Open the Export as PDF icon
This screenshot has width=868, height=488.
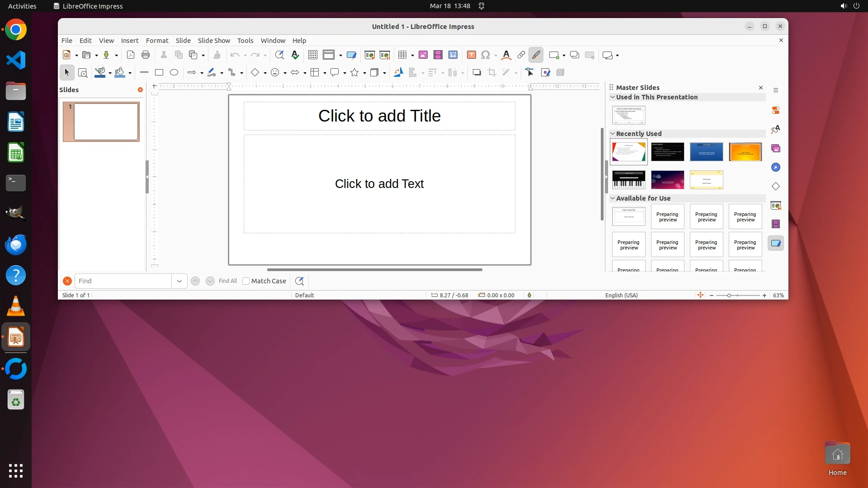pos(131,55)
